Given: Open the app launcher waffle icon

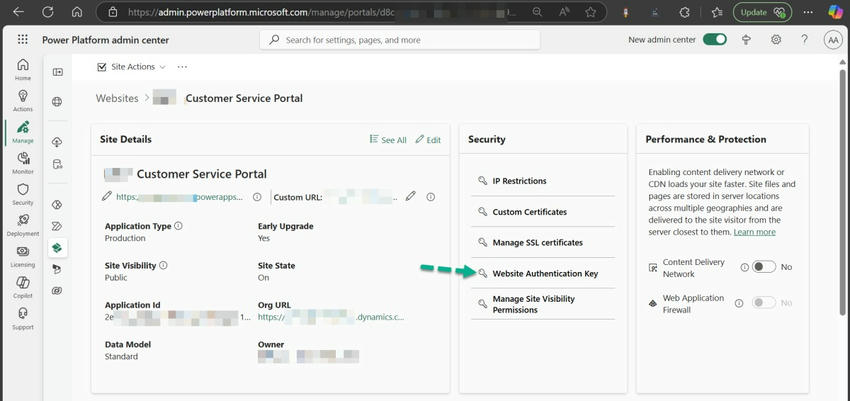Looking at the screenshot, I should coord(22,40).
